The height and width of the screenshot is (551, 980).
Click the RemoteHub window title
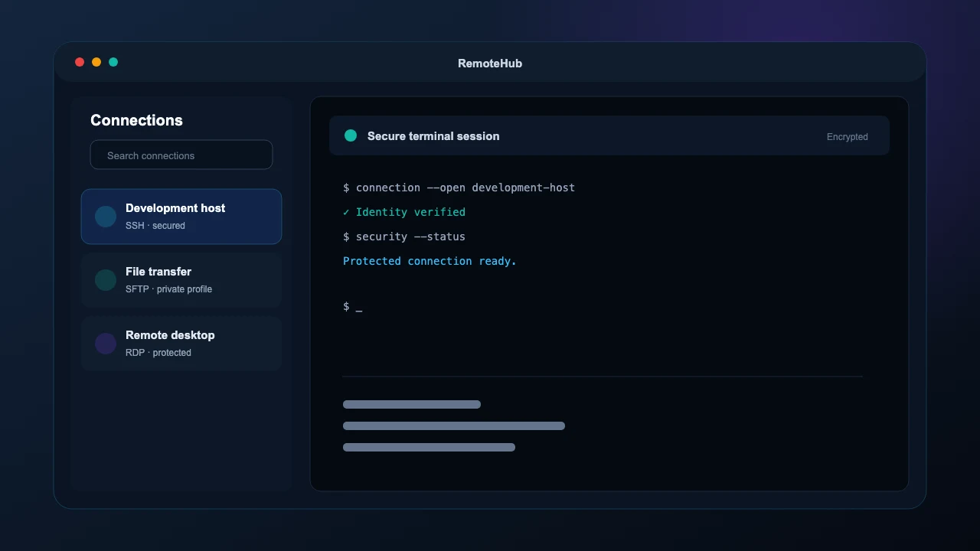(x=490, y=64)
